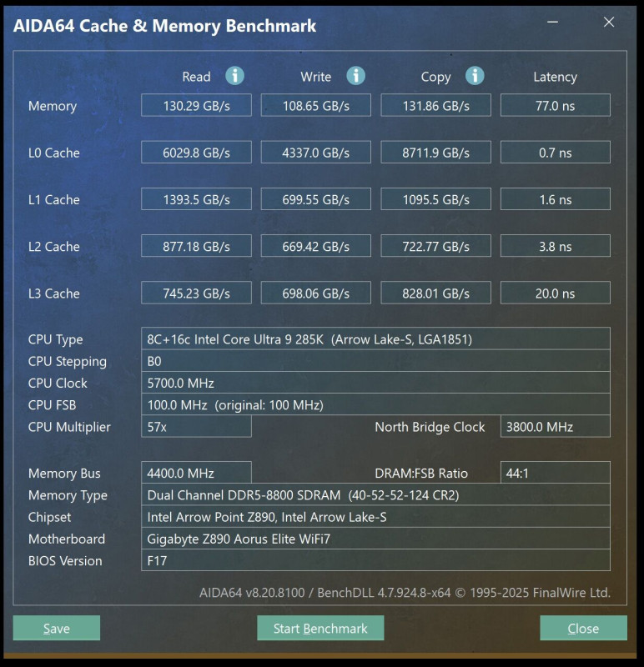The width and height of the screenshot is (644, 667).
Task: Click the Latency column header
Action: click(x=555, y=77)
